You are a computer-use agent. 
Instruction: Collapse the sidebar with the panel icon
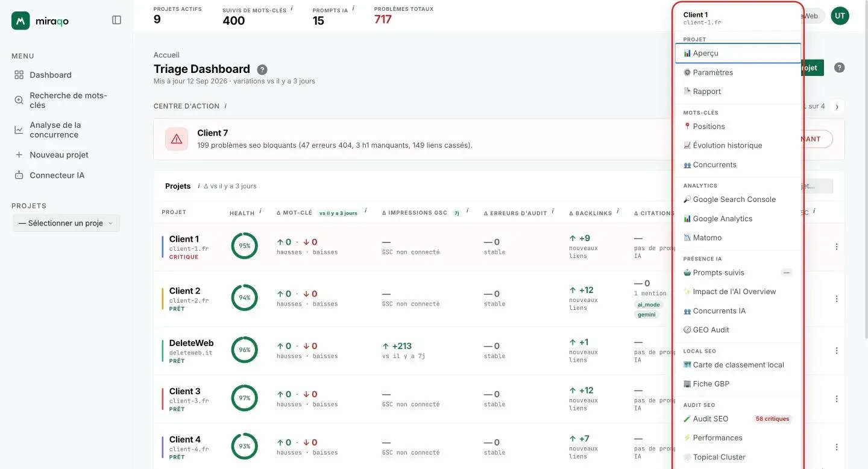pos(117,20)
